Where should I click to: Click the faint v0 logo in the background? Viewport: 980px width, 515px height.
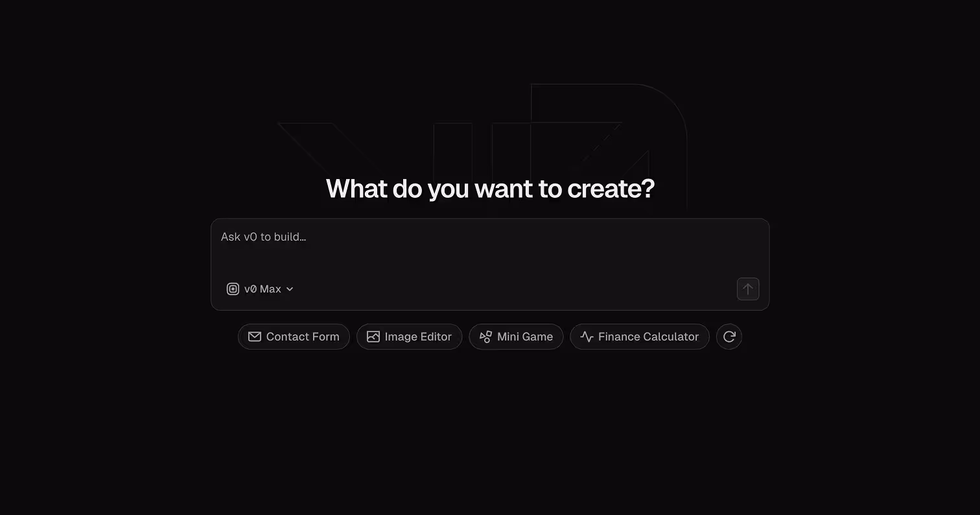pyautogui.click(x=483, y=146)
